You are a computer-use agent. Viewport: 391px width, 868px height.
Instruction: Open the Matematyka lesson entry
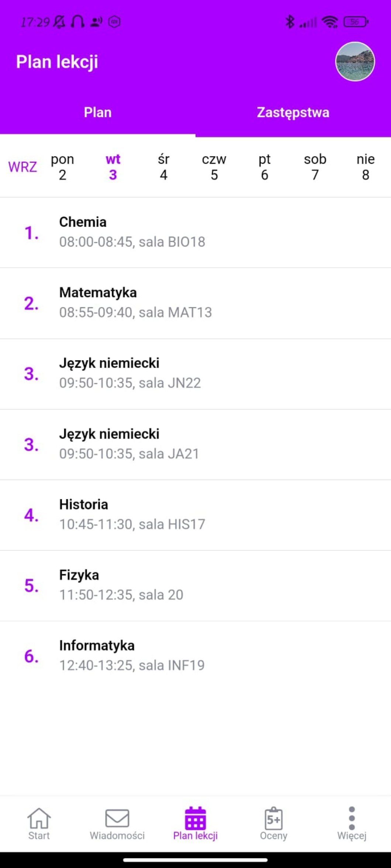195,303
